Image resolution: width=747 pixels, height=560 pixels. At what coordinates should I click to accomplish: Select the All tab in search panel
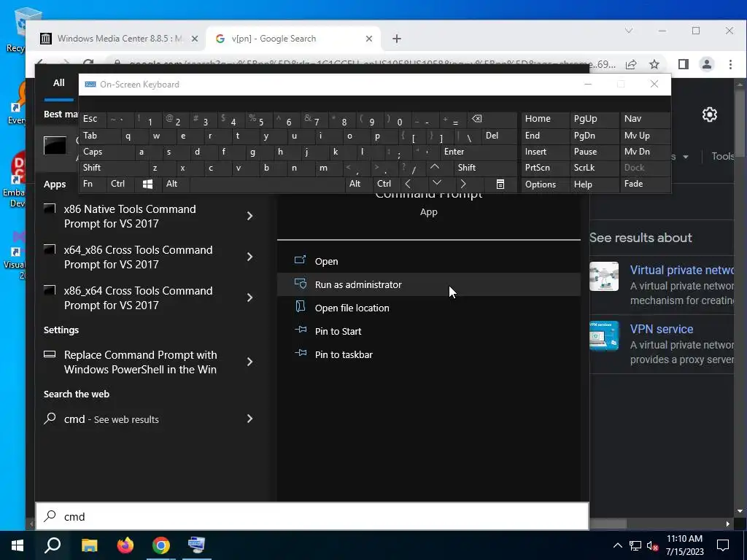point(58,83)
